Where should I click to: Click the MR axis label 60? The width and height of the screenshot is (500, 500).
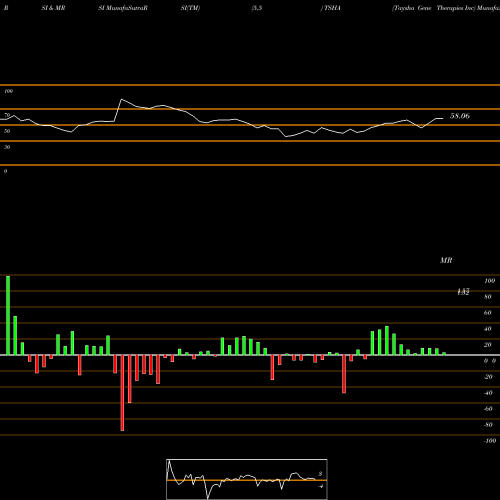pyautogui.click(x=488, y=313)
